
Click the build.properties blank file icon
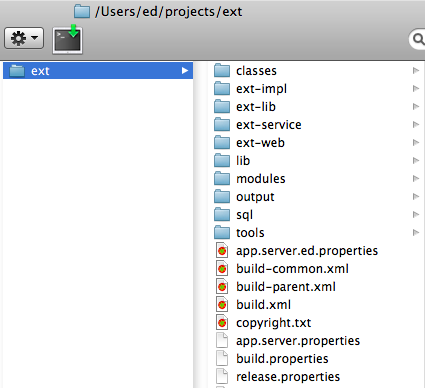pyautogui.click(x=222, y=359)
